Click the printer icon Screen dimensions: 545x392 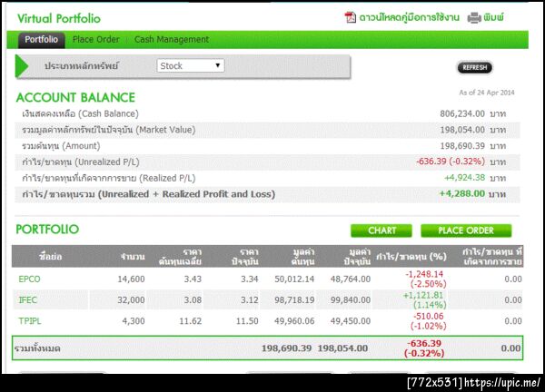pos(474,17)
